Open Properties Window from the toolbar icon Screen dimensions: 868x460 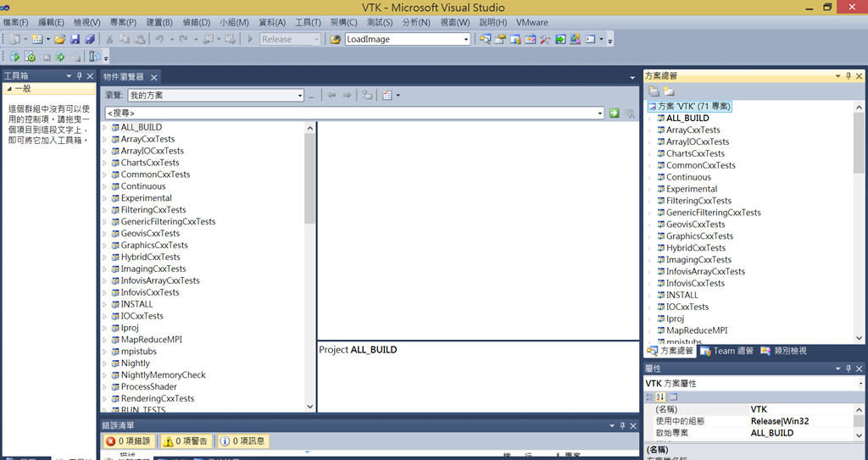click(x=500, y=39)
